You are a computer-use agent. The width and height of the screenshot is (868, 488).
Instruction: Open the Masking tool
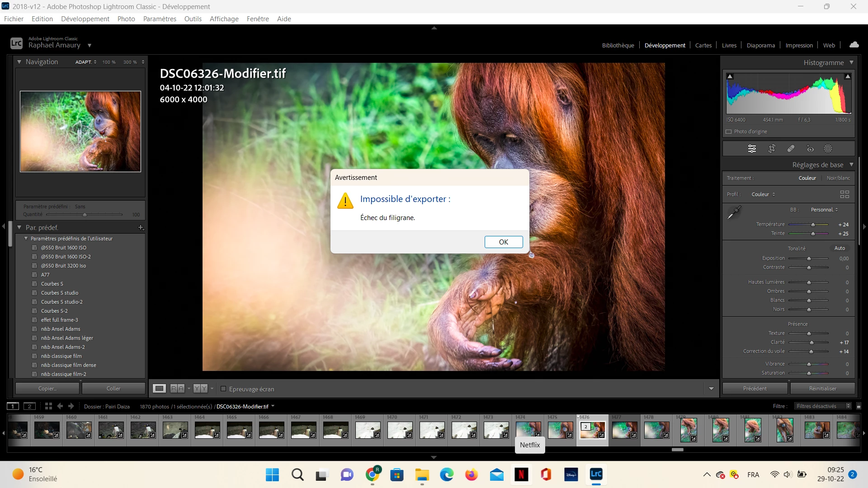point(828,149)
